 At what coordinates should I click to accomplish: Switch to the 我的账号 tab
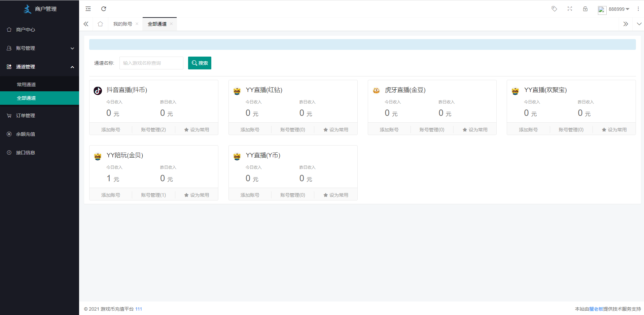click(122, 24)
